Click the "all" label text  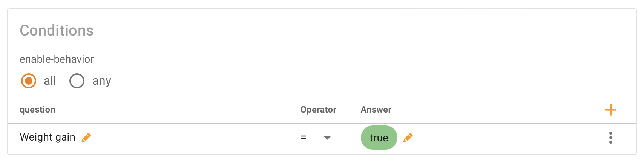click(x=50, y=81)
